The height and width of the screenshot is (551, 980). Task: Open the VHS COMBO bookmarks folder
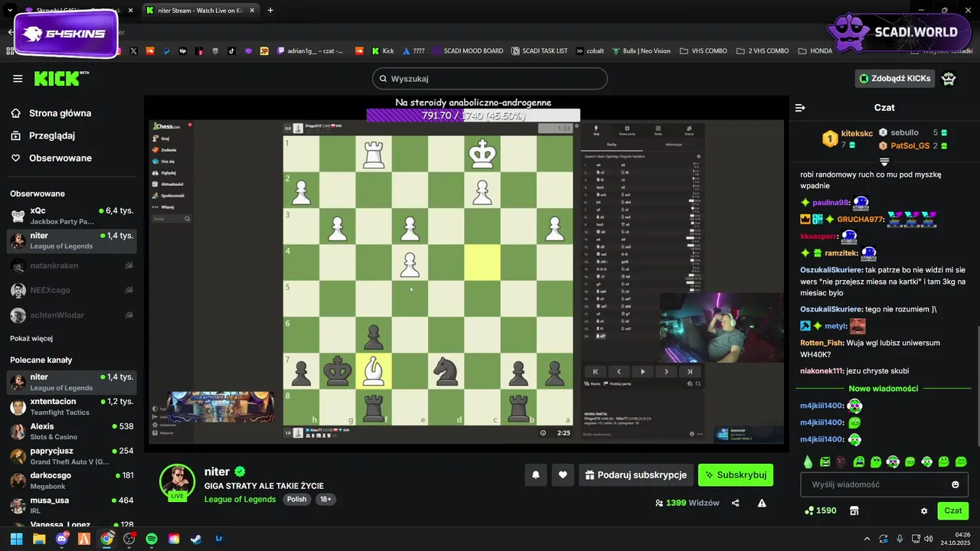(x=702, y=51)
